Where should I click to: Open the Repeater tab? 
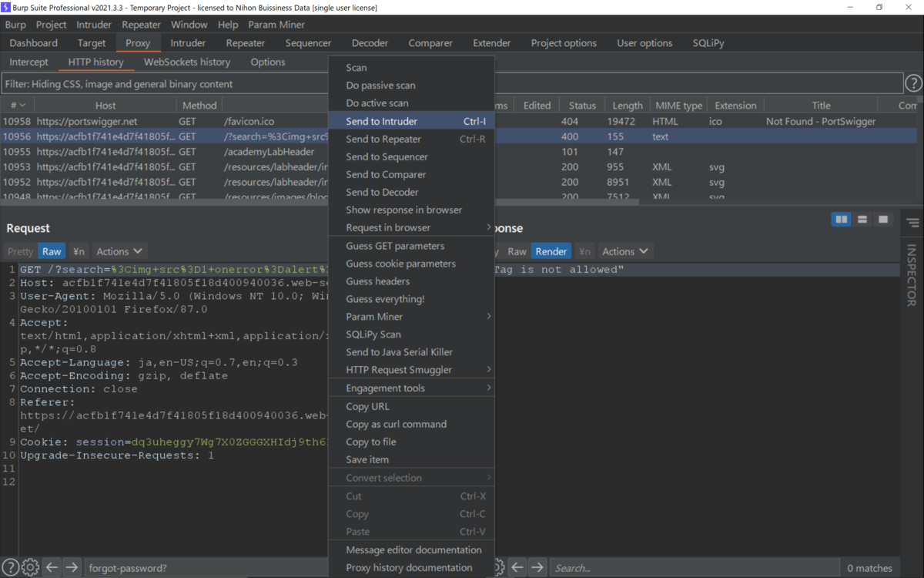pos(246,43)
